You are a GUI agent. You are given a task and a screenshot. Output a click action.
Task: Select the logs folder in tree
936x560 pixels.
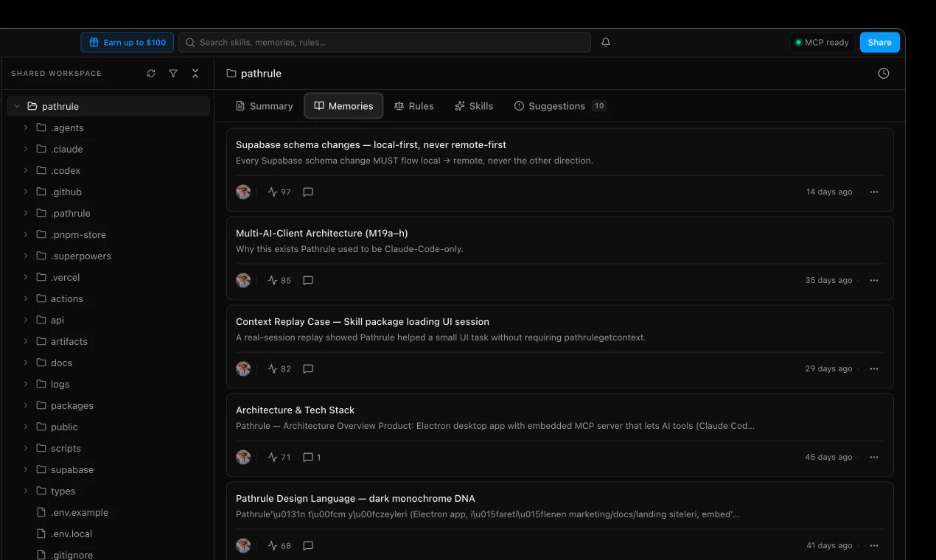pos(108,385)
